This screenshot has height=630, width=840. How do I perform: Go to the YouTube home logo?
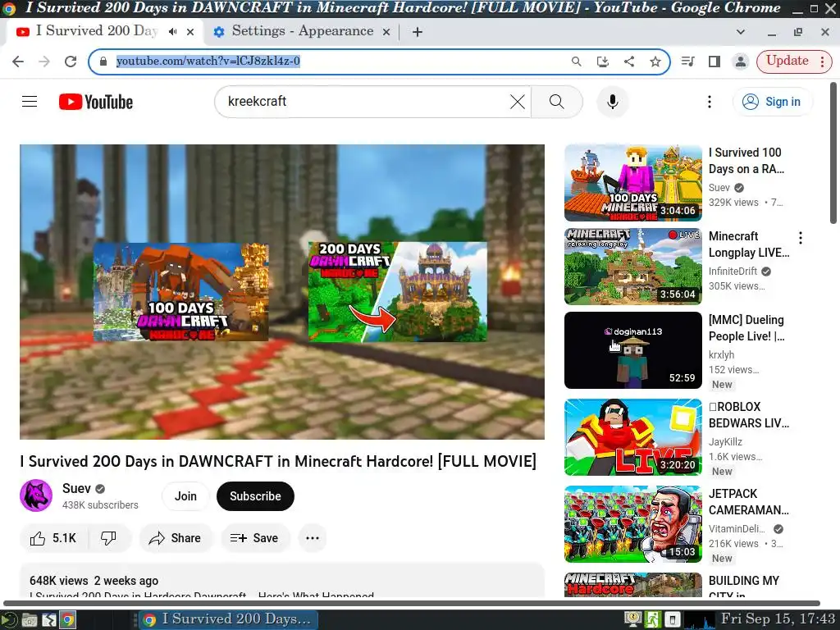pos(96,102)
